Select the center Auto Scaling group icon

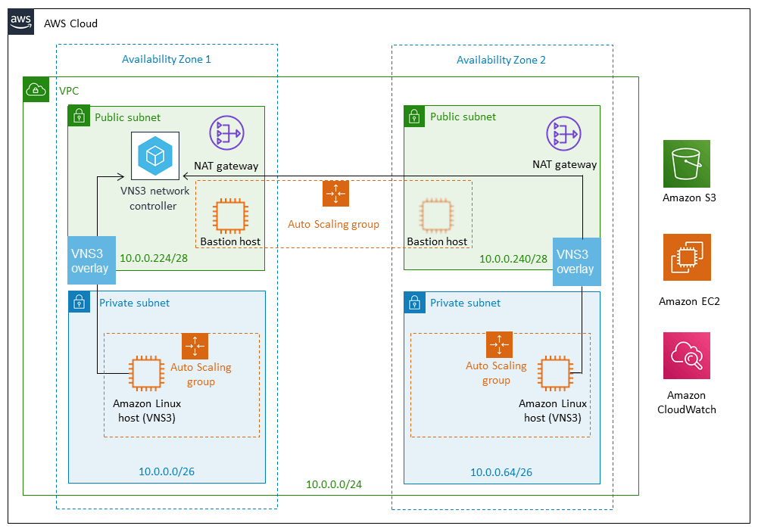335,193
